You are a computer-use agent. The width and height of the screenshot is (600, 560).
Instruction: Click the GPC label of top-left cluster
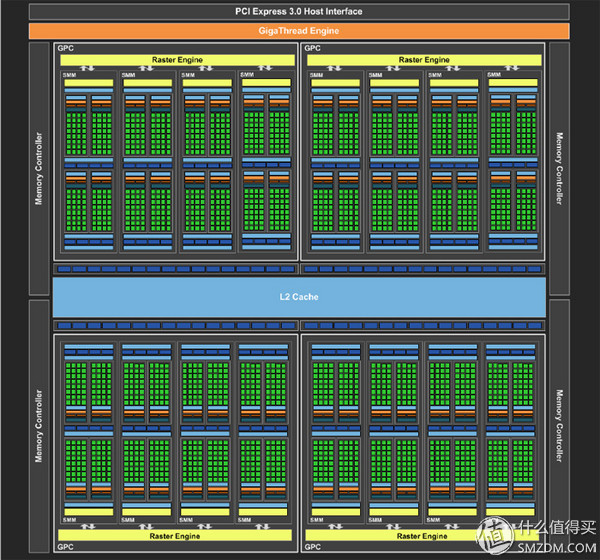click(x=66, y=48)
